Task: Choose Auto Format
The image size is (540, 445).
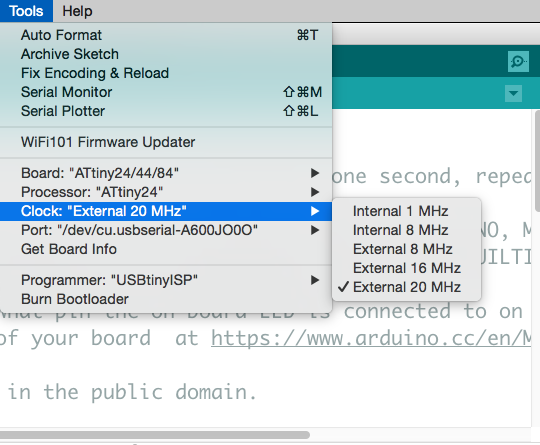Action: [166, 35]
